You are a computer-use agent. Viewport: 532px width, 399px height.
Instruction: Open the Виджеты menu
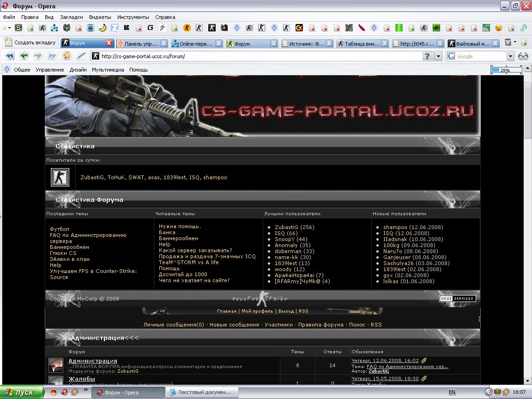(x=100, y=17)
